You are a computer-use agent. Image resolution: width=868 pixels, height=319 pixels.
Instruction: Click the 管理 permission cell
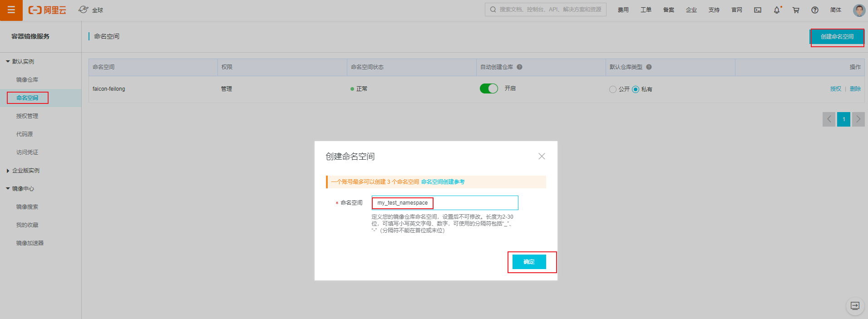(227, 89)
